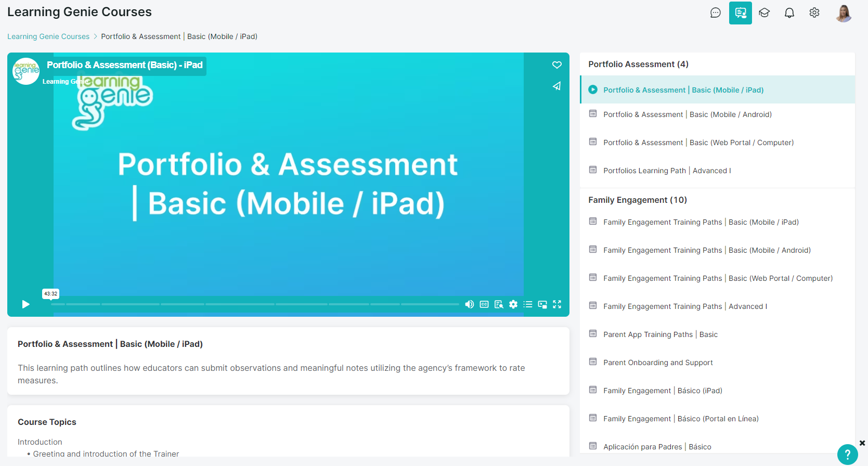Play the Portfolio & Assessment video

25,304
